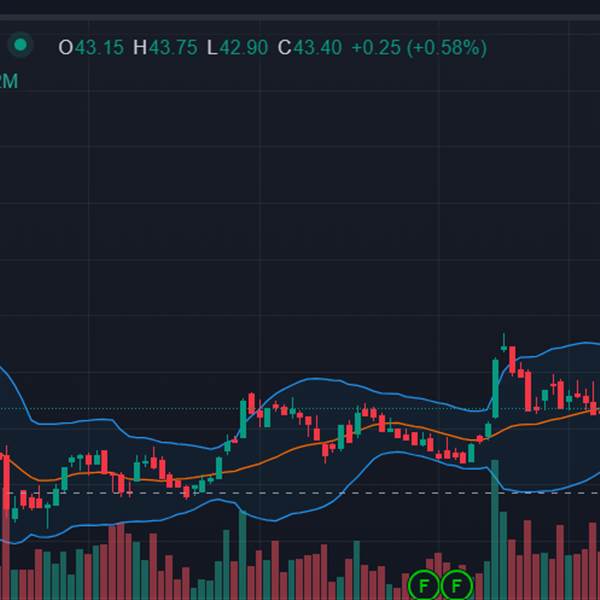
Task: Click the green market status dot
Action: (20, 45)
